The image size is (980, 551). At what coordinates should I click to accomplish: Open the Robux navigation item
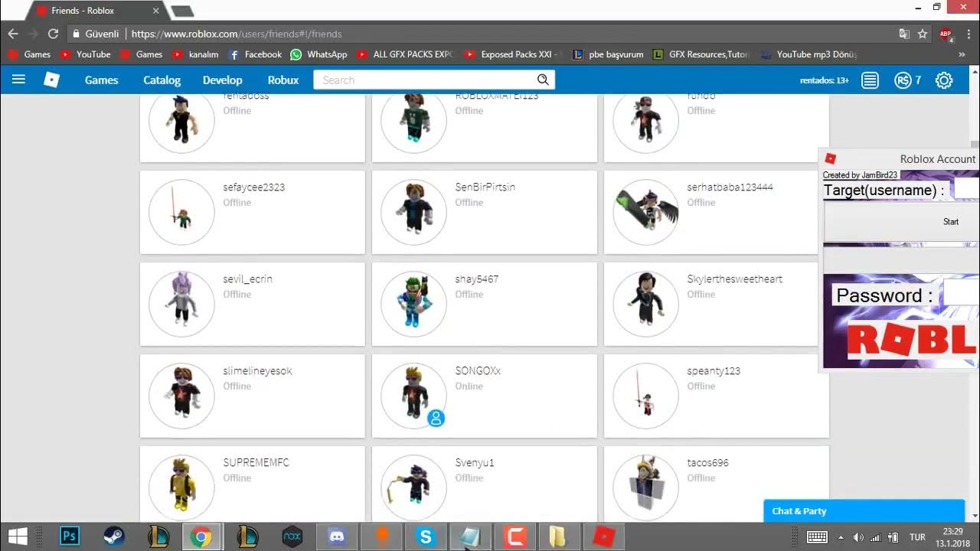pyautogui.click(x=283, y=80)
